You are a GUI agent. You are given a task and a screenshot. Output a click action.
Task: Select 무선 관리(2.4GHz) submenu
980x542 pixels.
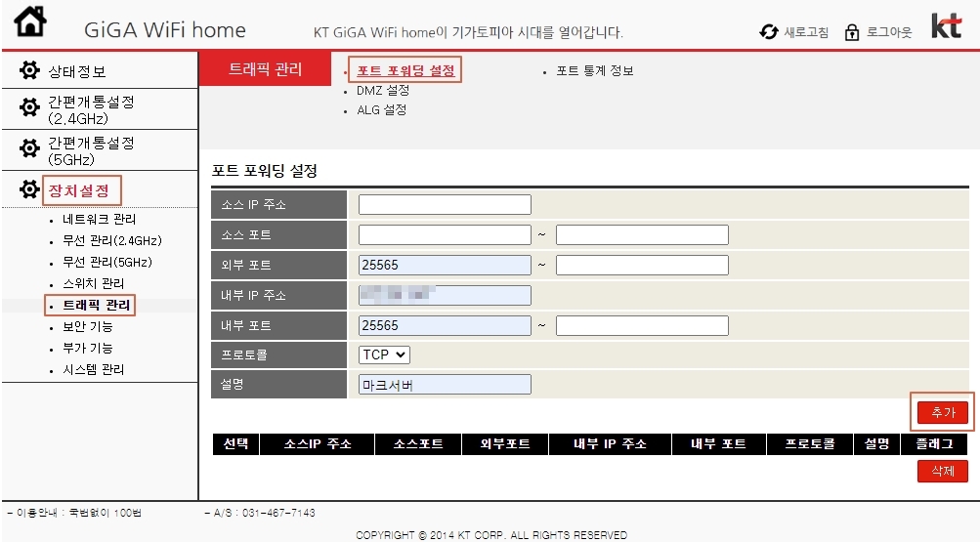(112, 240)
